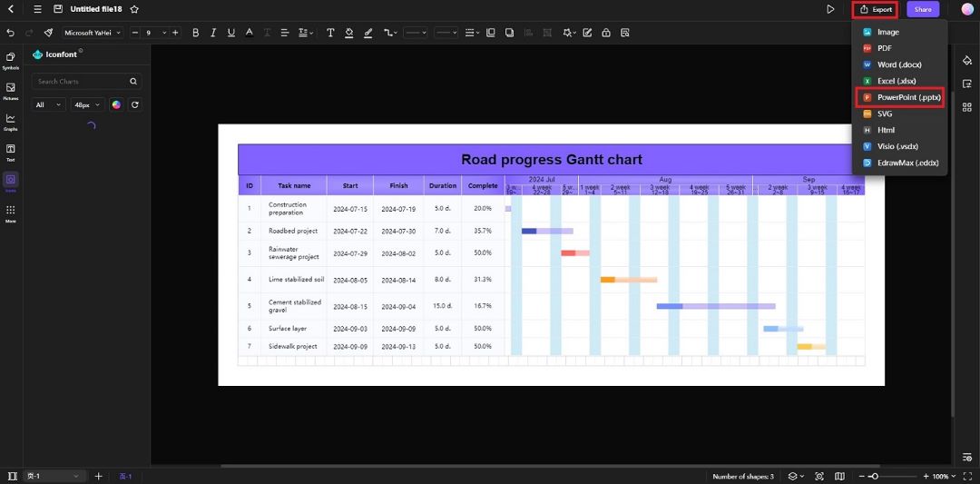The height and width of the screenshot is (484, 980).
Task: Click the undo arrow
Action: pos(10,33)
